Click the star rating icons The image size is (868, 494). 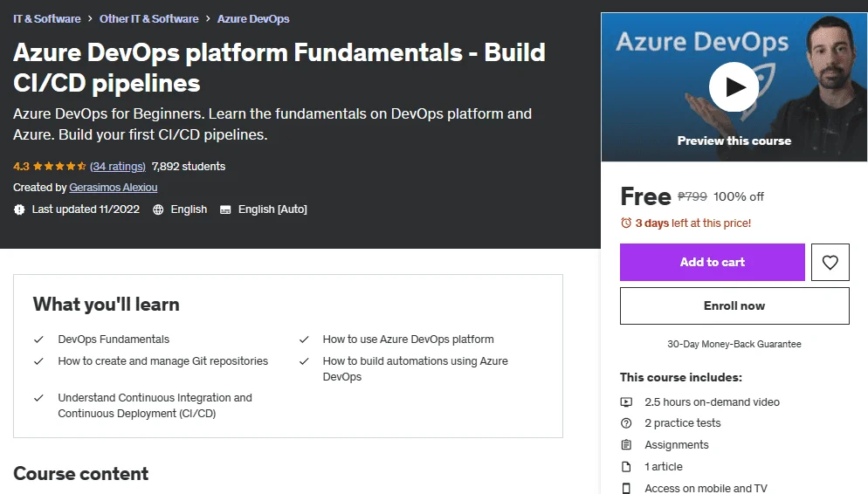pyautogui.click(x=59, y=167)
